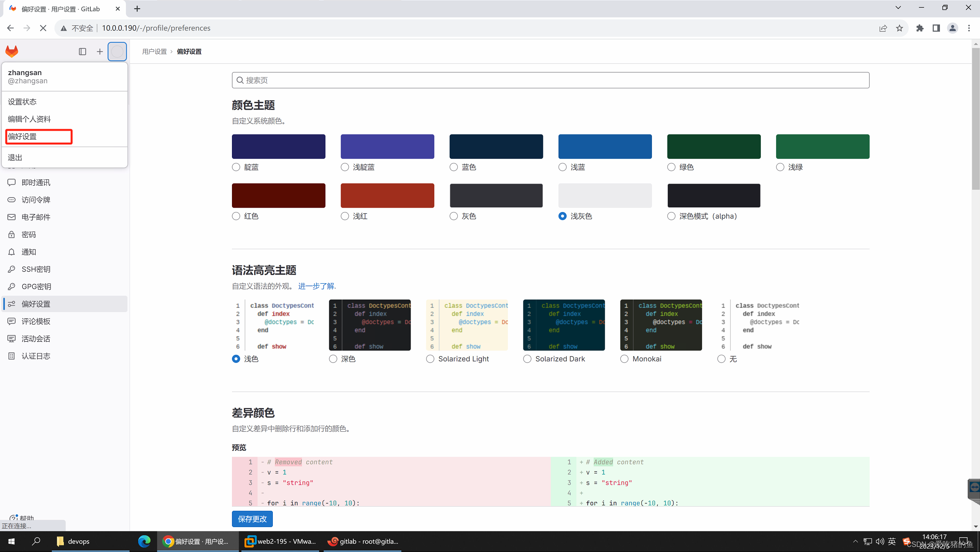Click the browser address bar URL

[156, 28]
